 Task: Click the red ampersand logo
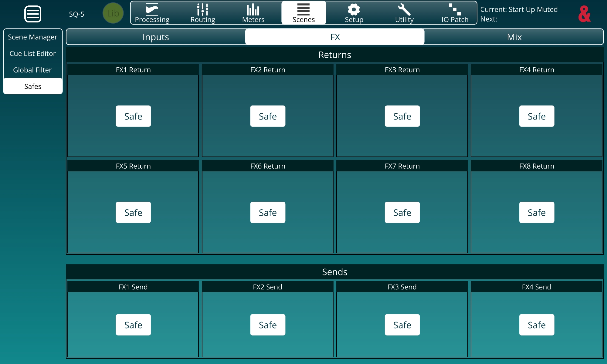(x=584, y=14)
